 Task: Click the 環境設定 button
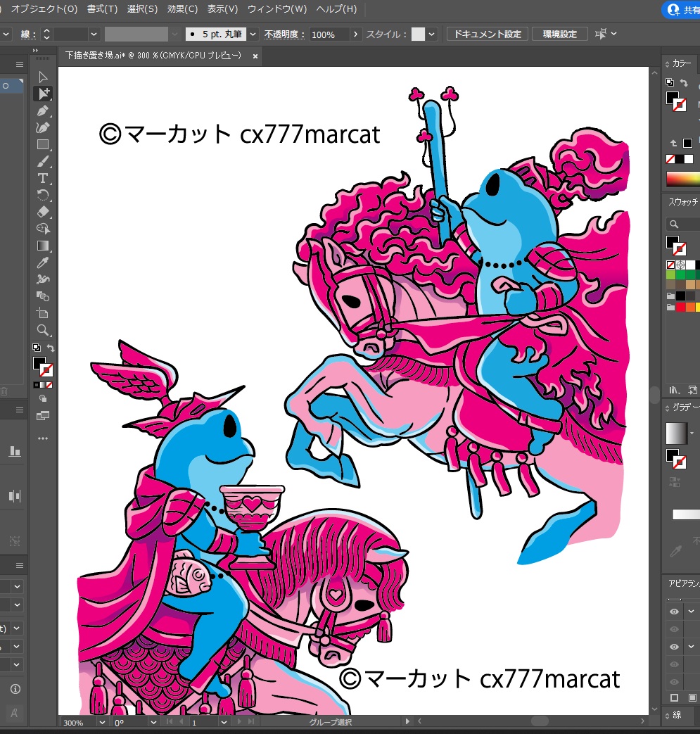coord(559,34)
